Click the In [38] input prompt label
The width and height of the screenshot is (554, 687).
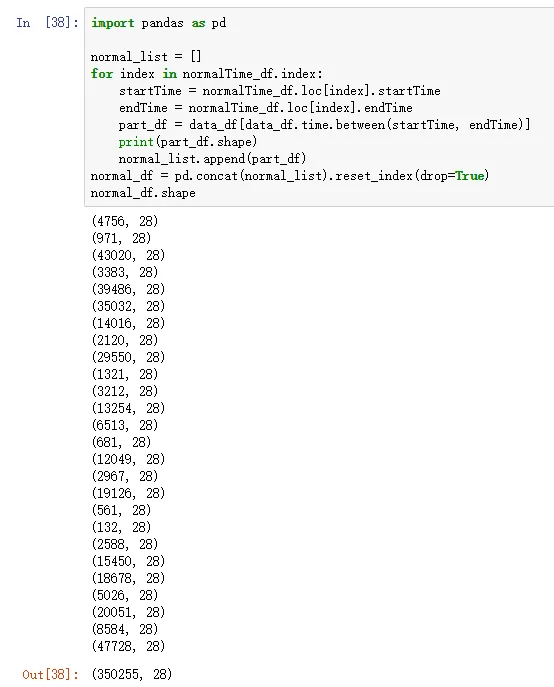[x=47, y=22]
